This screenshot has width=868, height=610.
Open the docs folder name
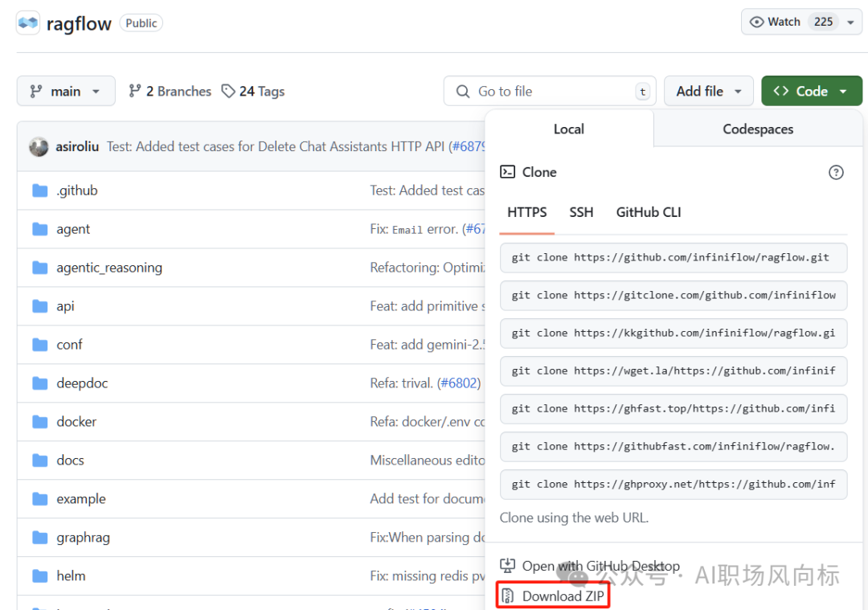[x=70, y=460]
